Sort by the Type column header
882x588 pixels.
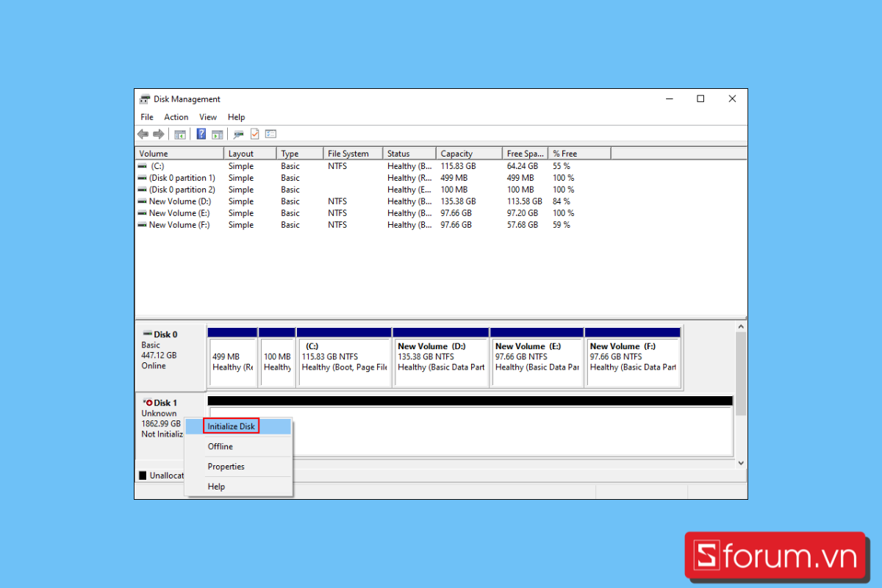point(300,154)
